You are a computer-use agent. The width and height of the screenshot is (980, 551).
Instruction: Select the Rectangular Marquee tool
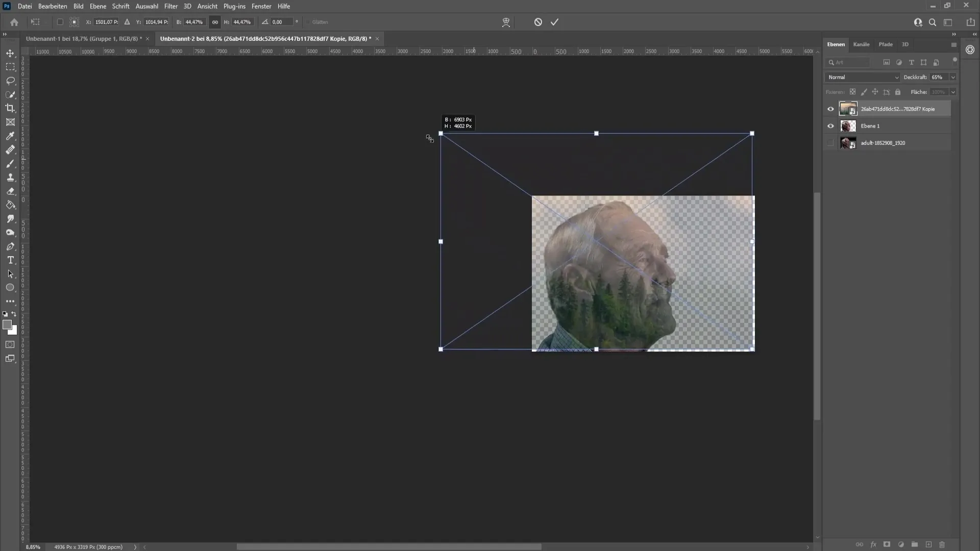coord(10,67)
